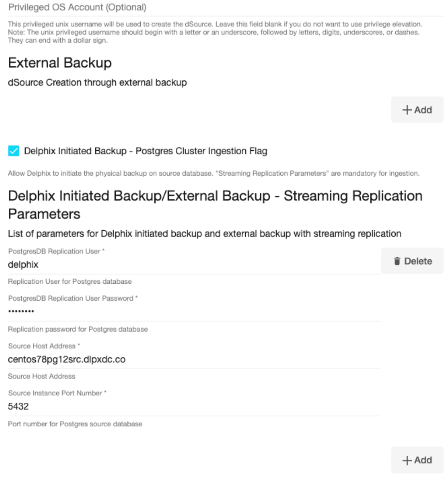Click the trash icon beside Replication User
Image resolution: width=448 pixels, height=478 pixels.
pyautogui.click(x=397, y=261)
